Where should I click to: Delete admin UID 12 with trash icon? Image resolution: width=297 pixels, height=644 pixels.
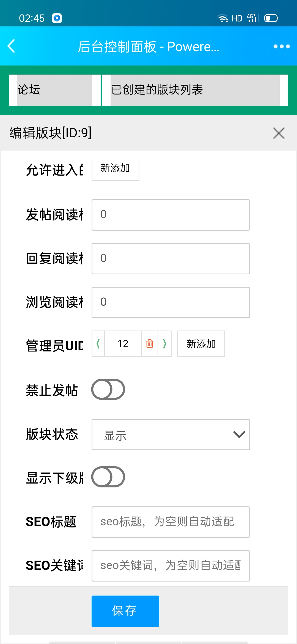(x=150, y=344)
